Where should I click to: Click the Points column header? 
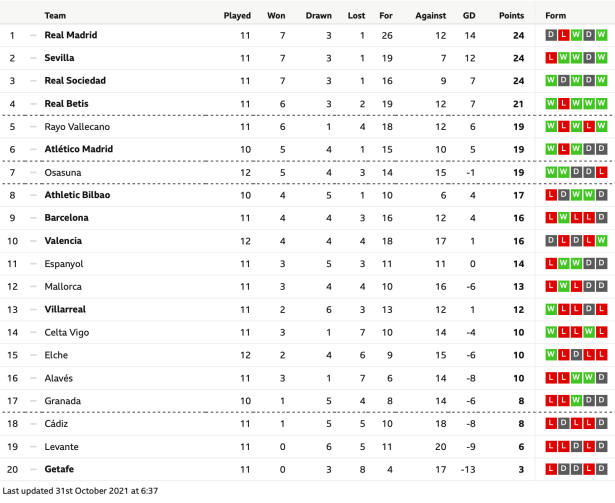[511, 15]
